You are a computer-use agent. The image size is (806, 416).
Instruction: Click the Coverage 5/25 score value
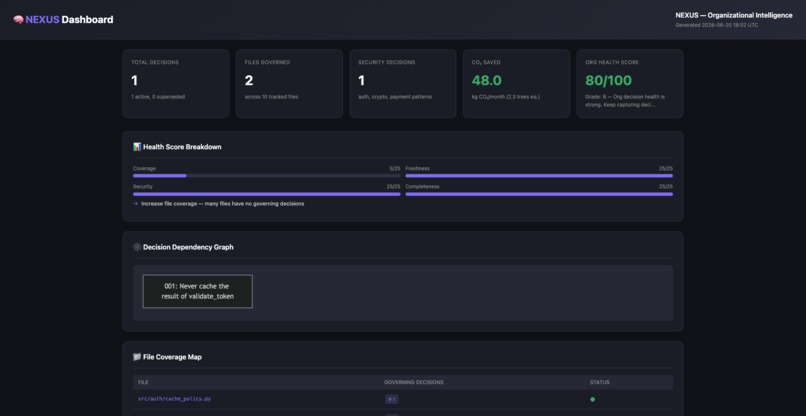(x=395, y=169)
